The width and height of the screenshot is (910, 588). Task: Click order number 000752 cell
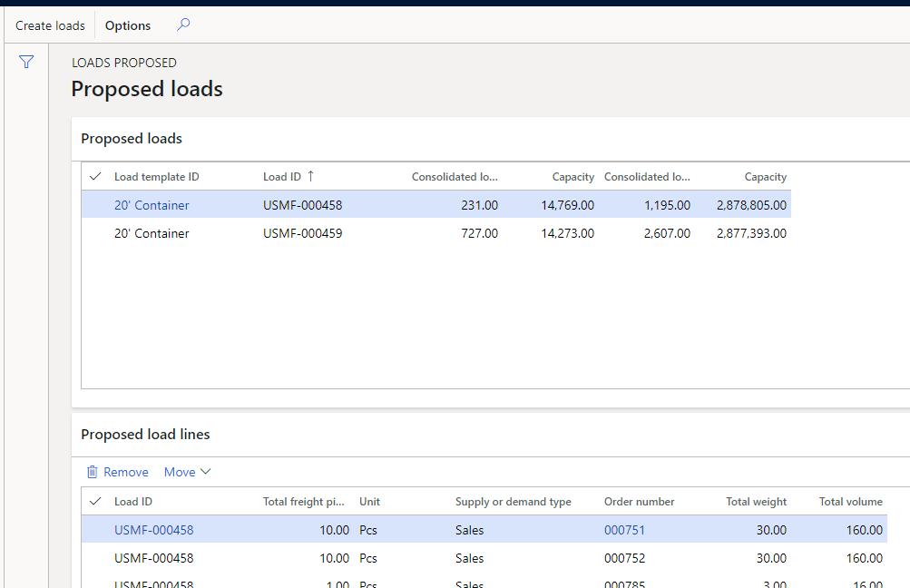point(624,558)
